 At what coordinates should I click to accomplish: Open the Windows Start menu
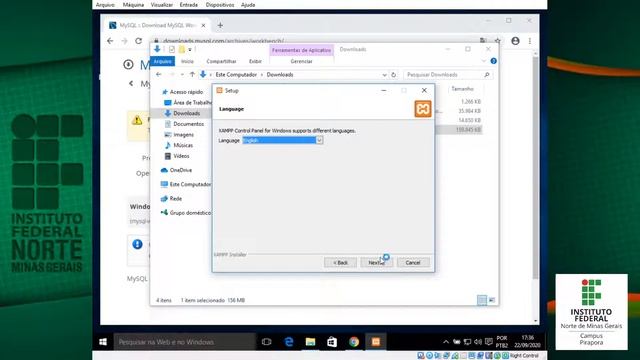click(x=103, y=342)
